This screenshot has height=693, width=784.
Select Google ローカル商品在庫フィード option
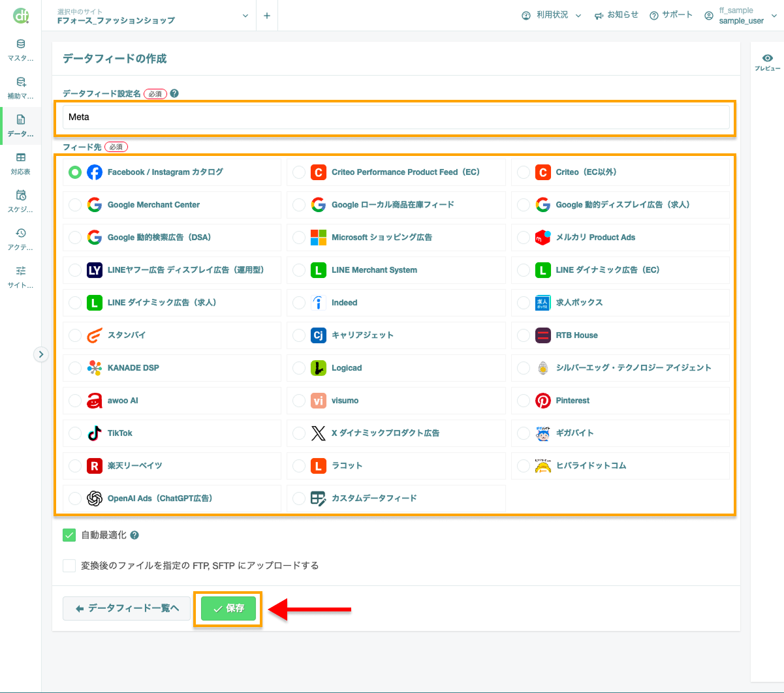396,205
